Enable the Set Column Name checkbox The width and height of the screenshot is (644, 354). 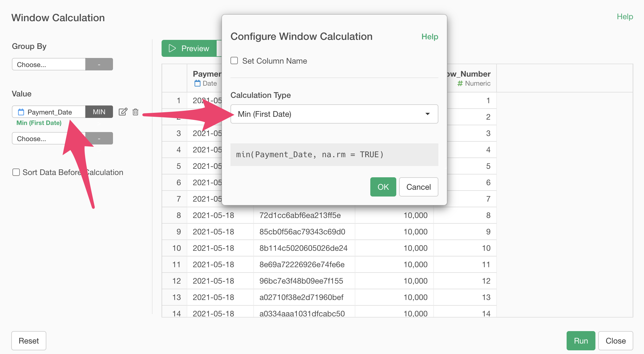pyautogui.click(x=234, y=61)
